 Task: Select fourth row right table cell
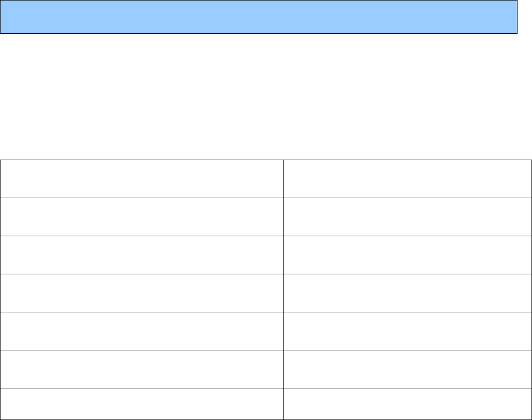pyautogui.click(x=408, y=293)
